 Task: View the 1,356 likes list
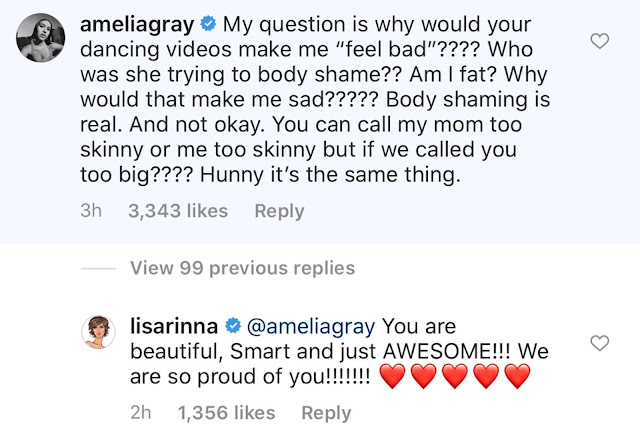(x=227, y=413)
